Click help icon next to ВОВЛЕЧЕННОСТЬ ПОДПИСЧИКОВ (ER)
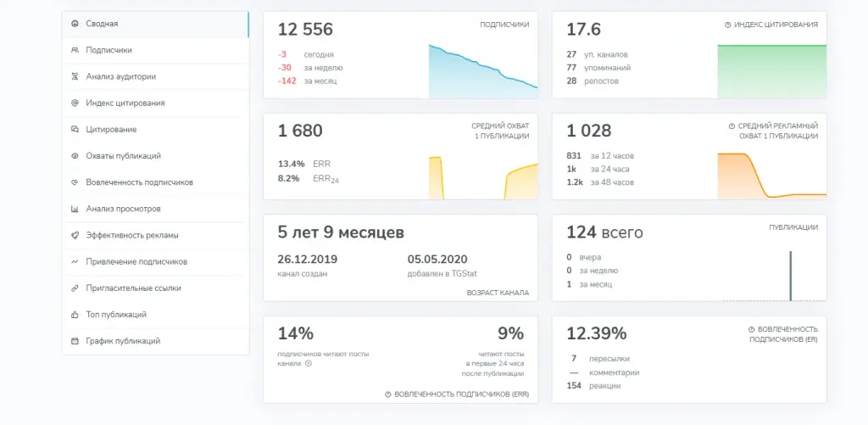The image size is (868, 425). [751, 329]
